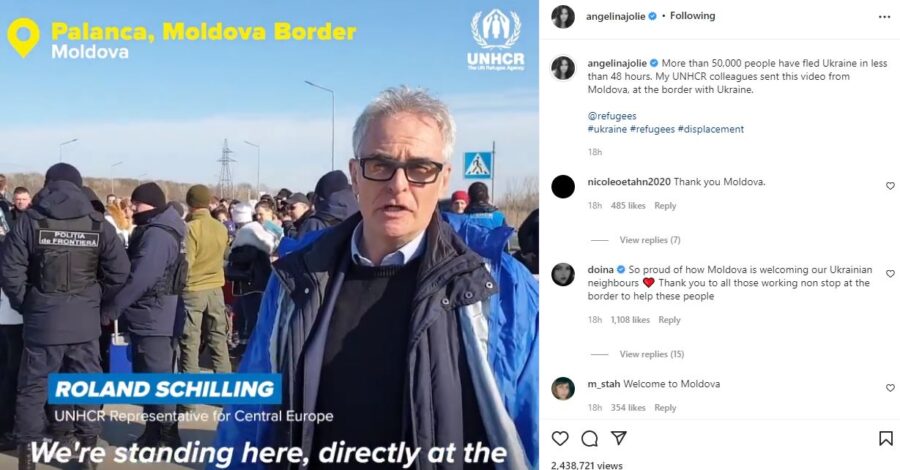Image resolution: width=900 pixels, height=470 pixels.
Task: View the 1,108 likes on doina's comment
Action: [630, 320]
